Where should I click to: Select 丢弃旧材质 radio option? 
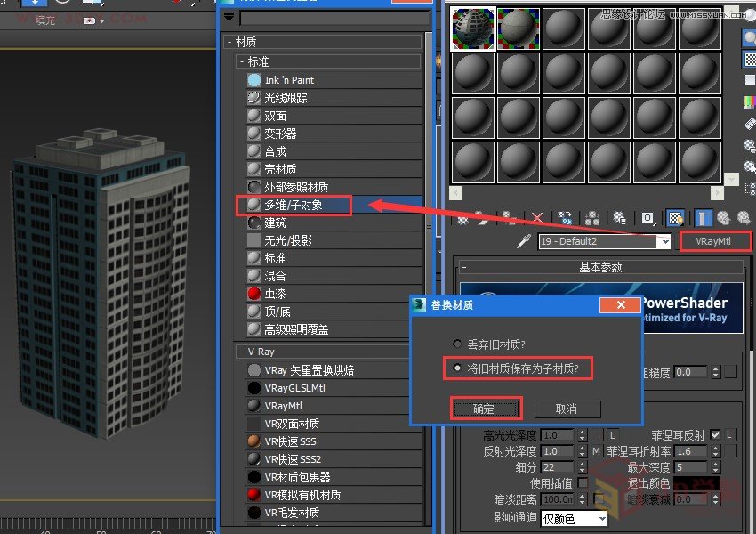click(457, 344)
